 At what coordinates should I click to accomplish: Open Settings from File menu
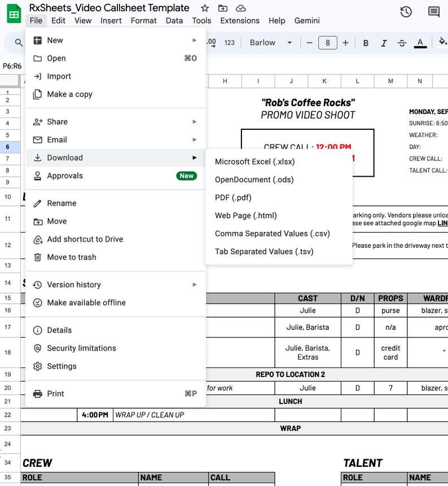[x=116, y=366]
